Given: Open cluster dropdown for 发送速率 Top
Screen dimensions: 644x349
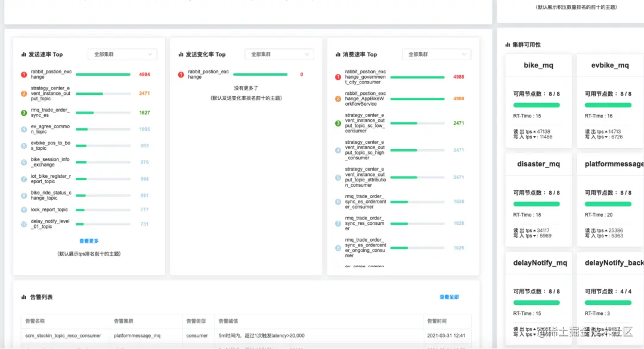Looking at the screenshot, I should pyautogui.click(x=122, y=54).
